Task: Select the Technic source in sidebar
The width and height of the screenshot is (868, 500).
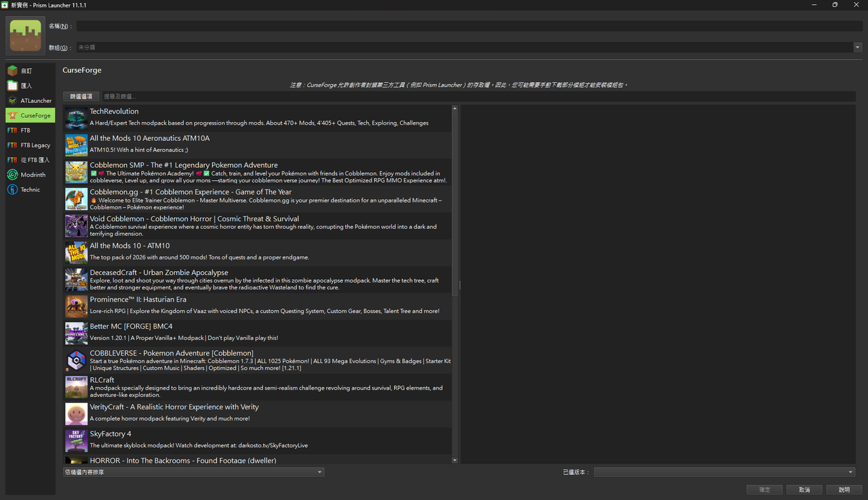Action: click(30, 190)
